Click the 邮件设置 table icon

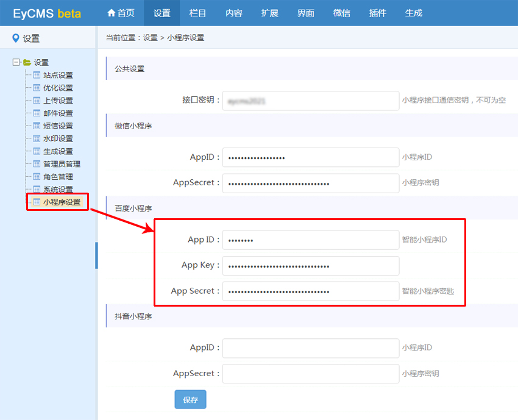pyautogui.click(x=37, y=113)
